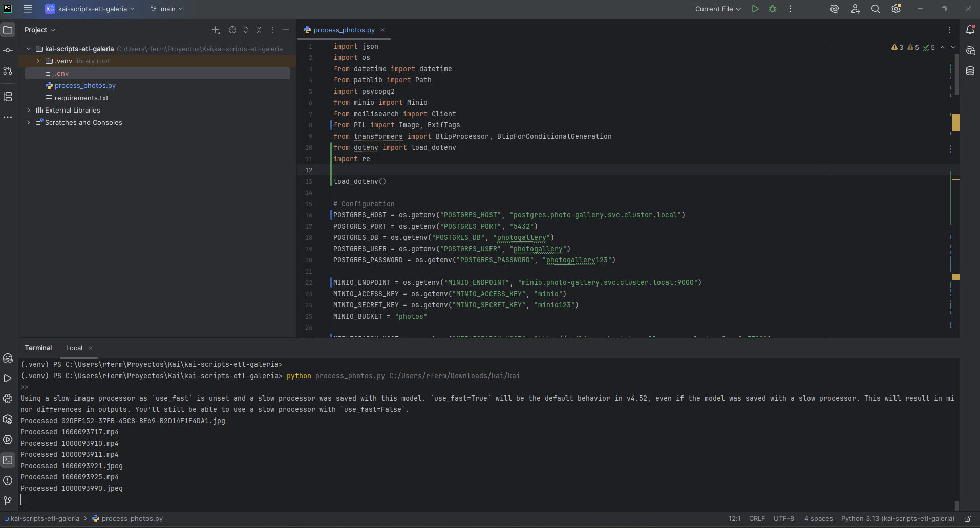
Task: Select the Terminal panel title tab
Action: click(38, 348)
